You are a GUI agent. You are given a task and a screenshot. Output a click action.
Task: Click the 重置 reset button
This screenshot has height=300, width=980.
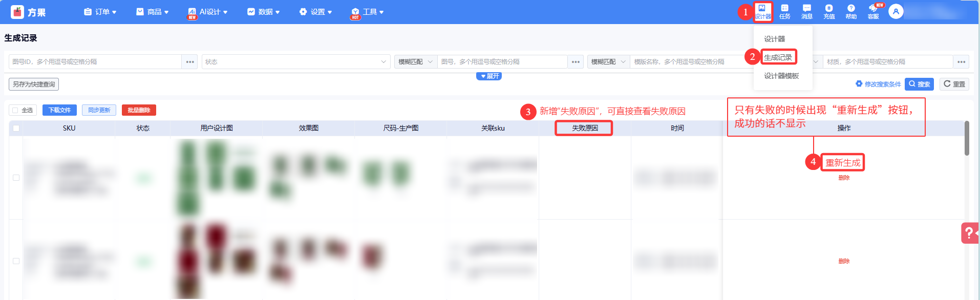pos(954,84)
